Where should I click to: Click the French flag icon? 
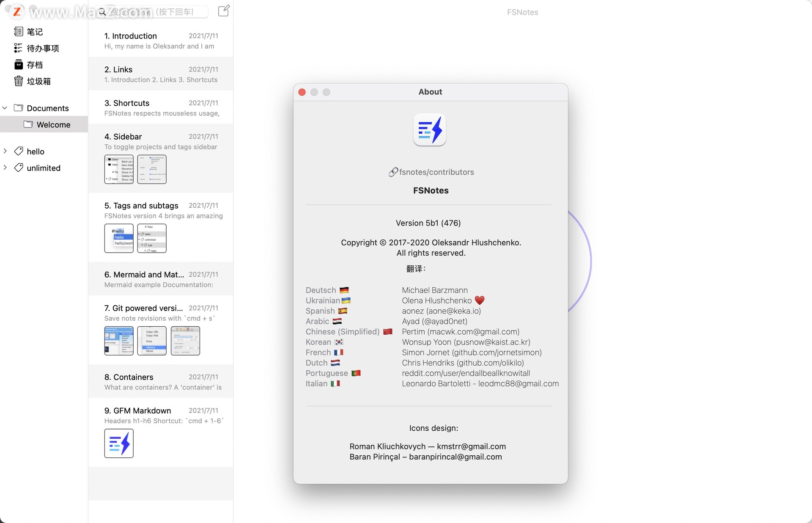click(339, 352)
